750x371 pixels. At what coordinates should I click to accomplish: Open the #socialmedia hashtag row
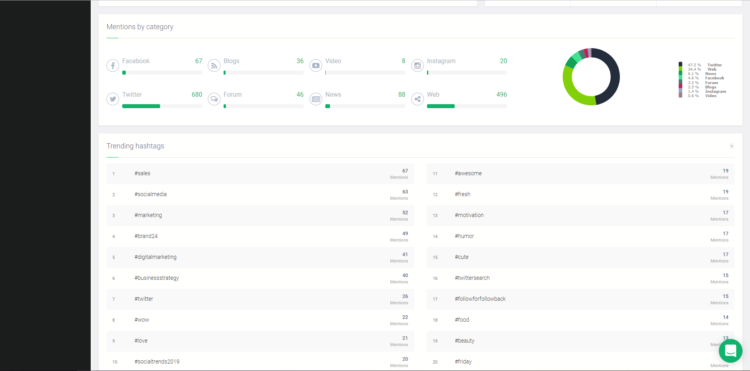coord(260,195)
